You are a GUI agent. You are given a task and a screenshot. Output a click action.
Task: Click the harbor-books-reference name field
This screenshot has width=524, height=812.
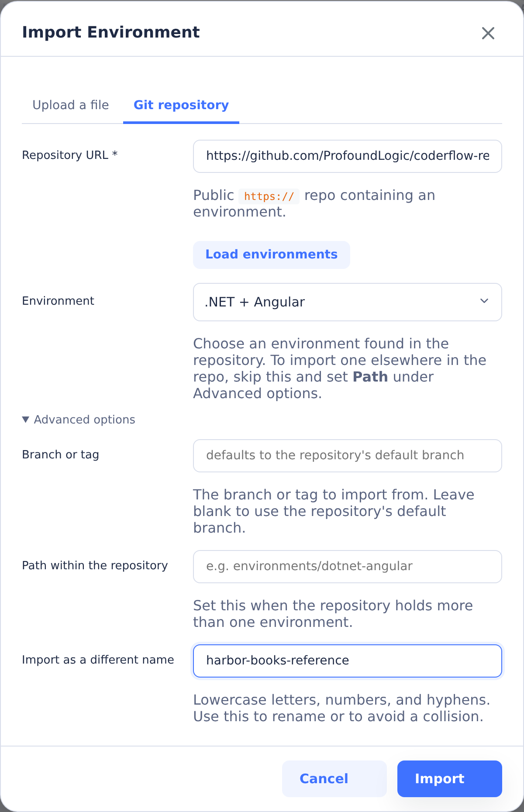[x=348, y=661]
